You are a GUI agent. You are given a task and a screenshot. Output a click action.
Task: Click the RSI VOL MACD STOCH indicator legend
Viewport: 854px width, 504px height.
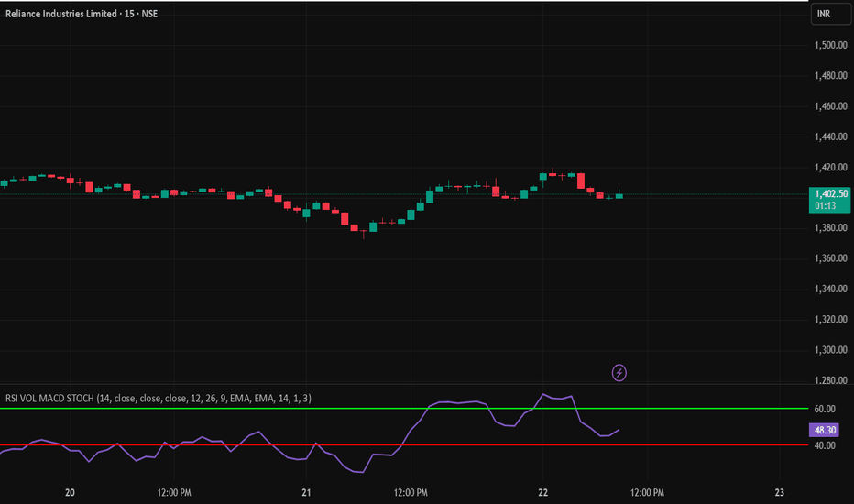159,399
